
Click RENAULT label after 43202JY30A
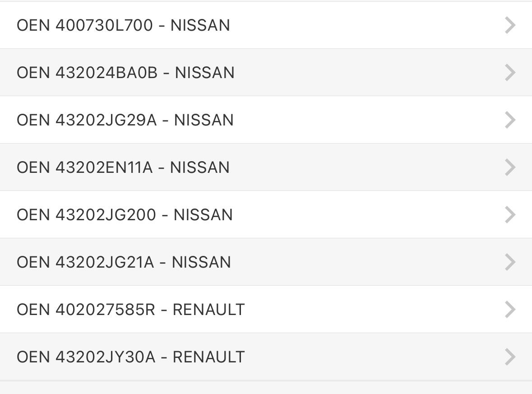[208, 357]
